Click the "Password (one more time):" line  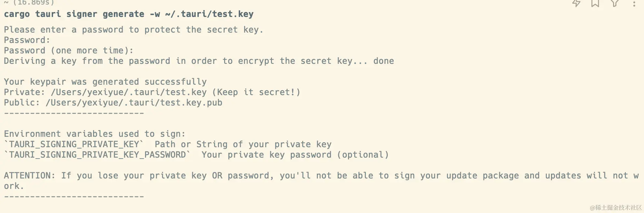pyautogui.click(x=69, y=50)
